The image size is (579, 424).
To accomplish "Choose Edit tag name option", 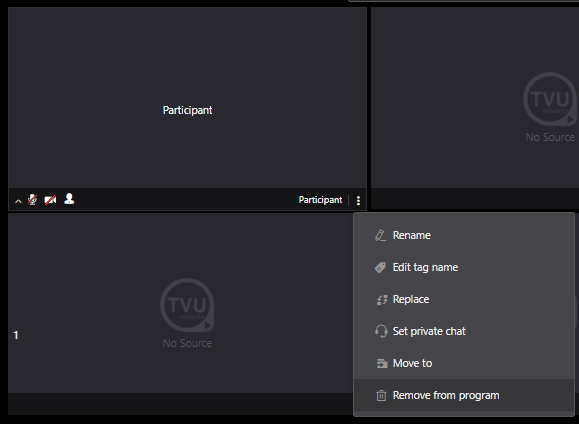I will 464,267.
